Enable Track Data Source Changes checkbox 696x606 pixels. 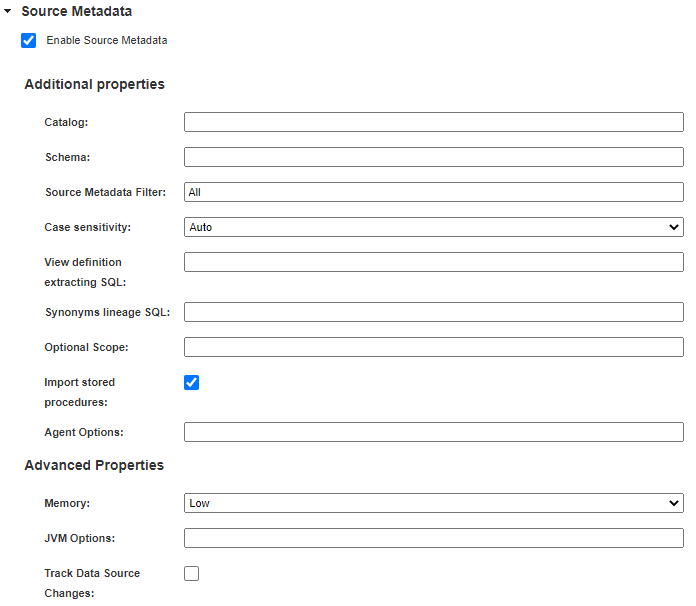coord(191,573)
